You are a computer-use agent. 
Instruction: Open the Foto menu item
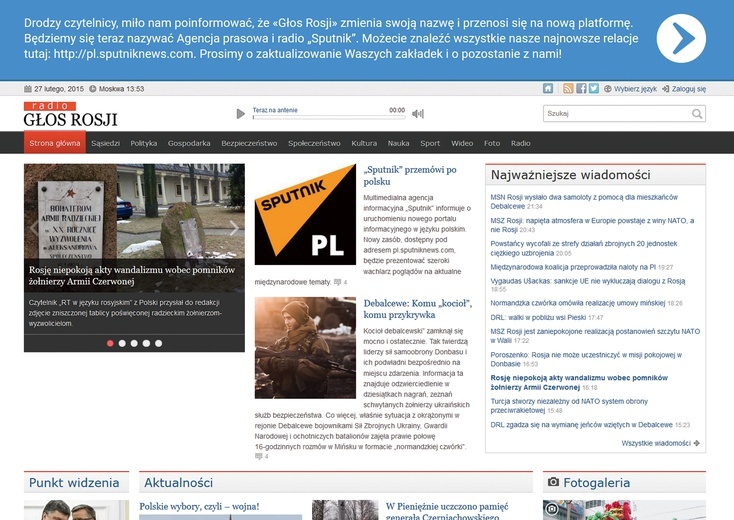click(492, 143)
